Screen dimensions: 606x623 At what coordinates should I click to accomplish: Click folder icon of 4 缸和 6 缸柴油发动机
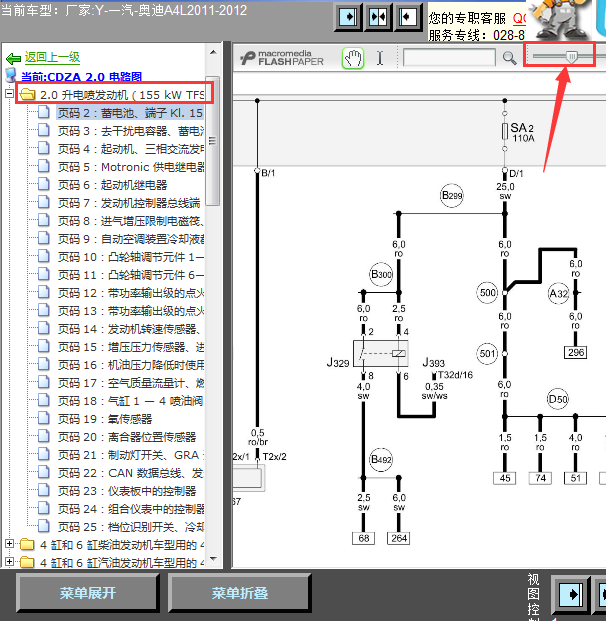click(27, 544)
